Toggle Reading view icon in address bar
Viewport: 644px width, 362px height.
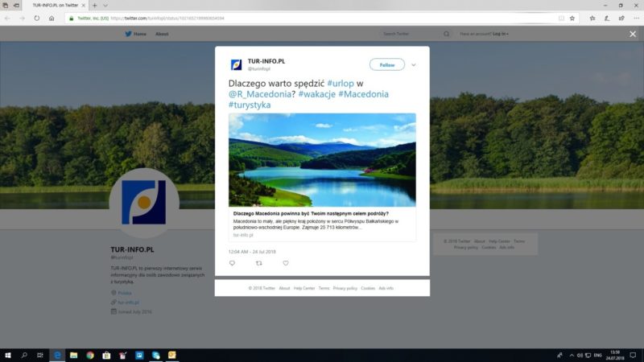pyautogui.click(x=561, y=18)
